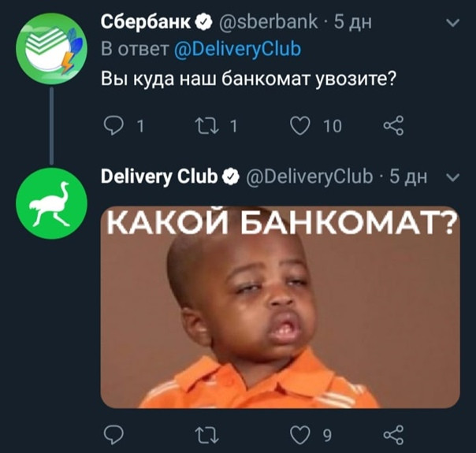
Task: Expand the Delivery Club tweet options chevron
Action: pos(453,177)
